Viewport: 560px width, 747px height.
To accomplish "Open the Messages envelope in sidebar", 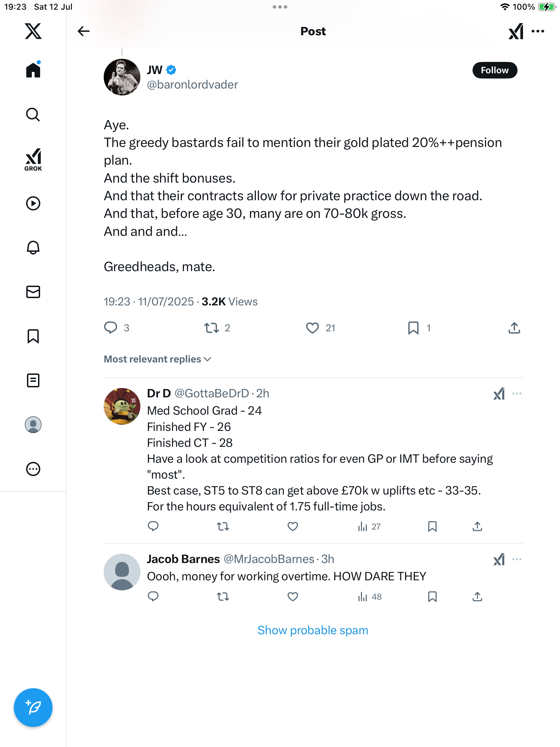I will 33,292.
